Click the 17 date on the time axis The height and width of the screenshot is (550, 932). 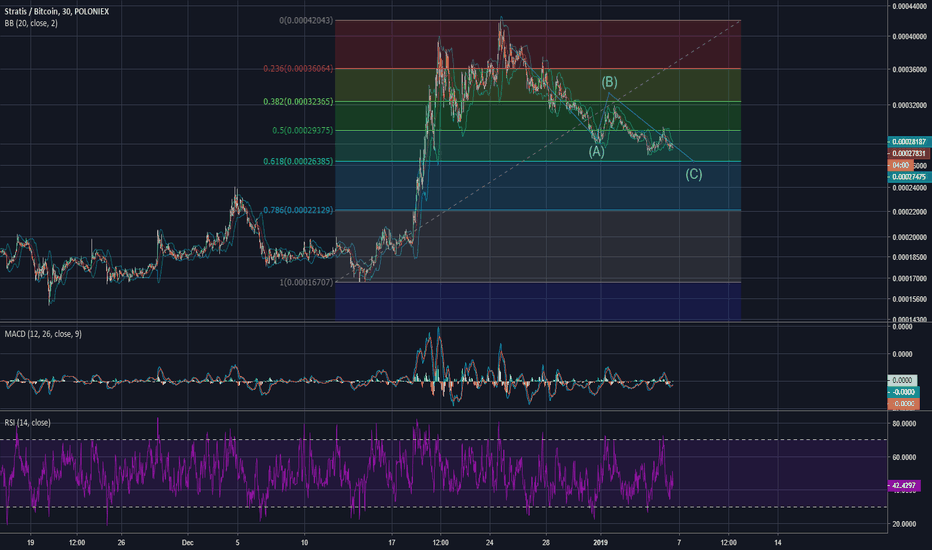[392, 542]
